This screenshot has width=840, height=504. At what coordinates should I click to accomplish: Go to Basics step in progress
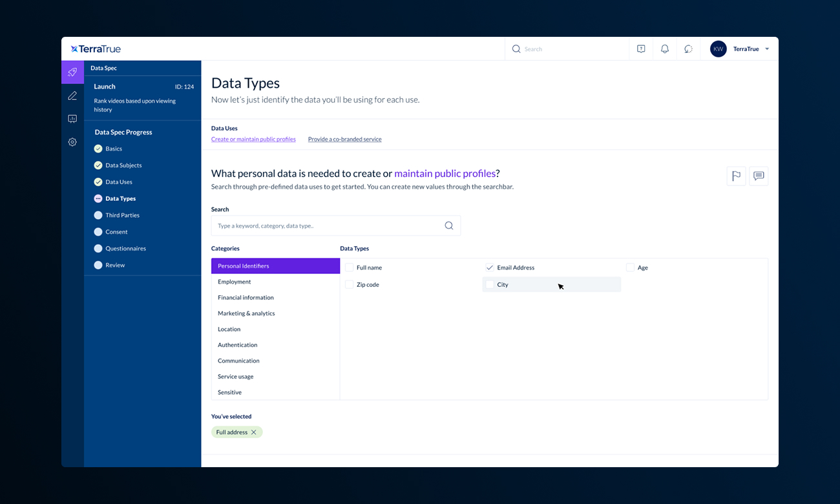point(114,149)
